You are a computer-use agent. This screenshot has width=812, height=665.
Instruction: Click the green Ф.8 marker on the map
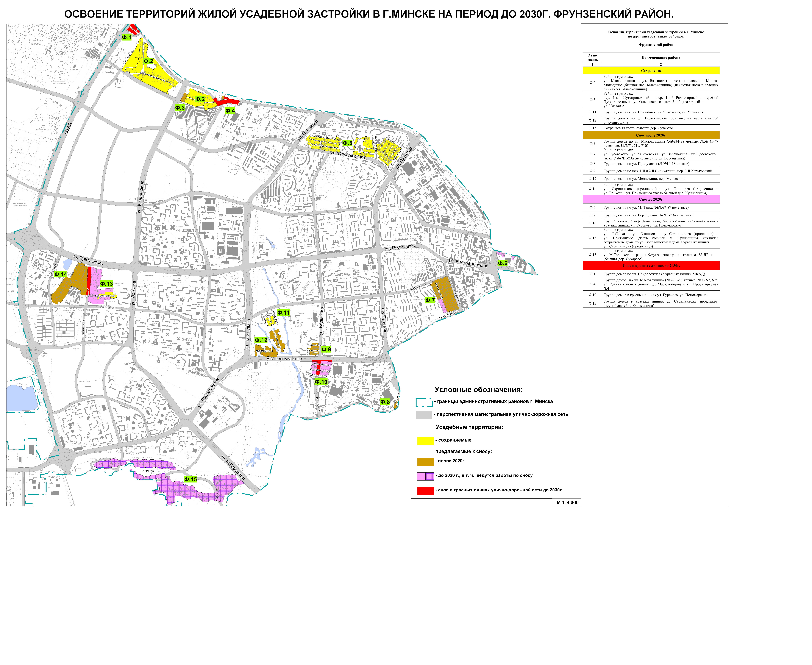[x=385, y=402]
